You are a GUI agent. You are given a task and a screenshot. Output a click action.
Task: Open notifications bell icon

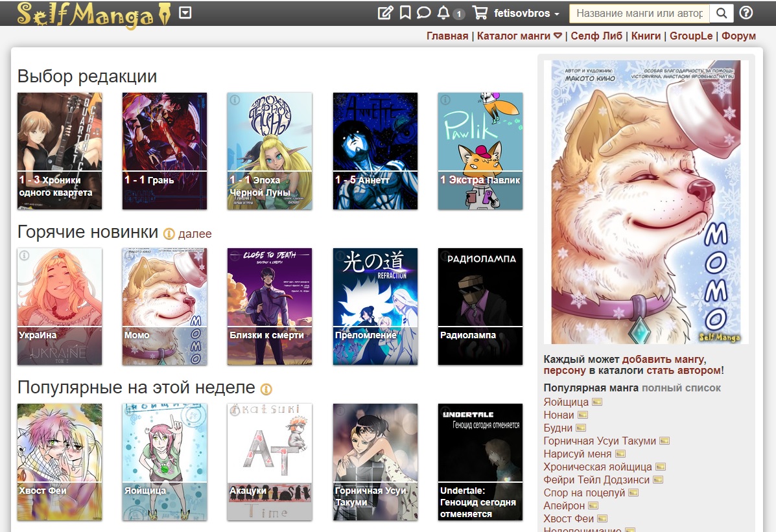click(443, 13)
